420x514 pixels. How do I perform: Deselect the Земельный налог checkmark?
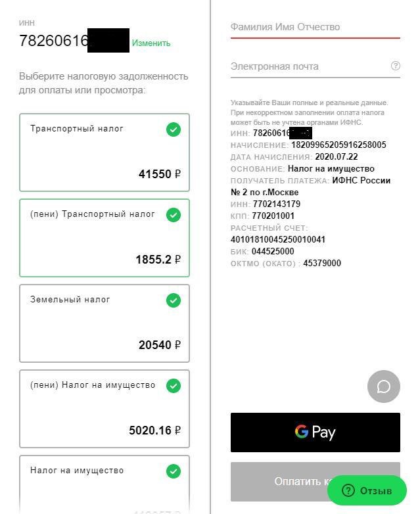point(174,300)
